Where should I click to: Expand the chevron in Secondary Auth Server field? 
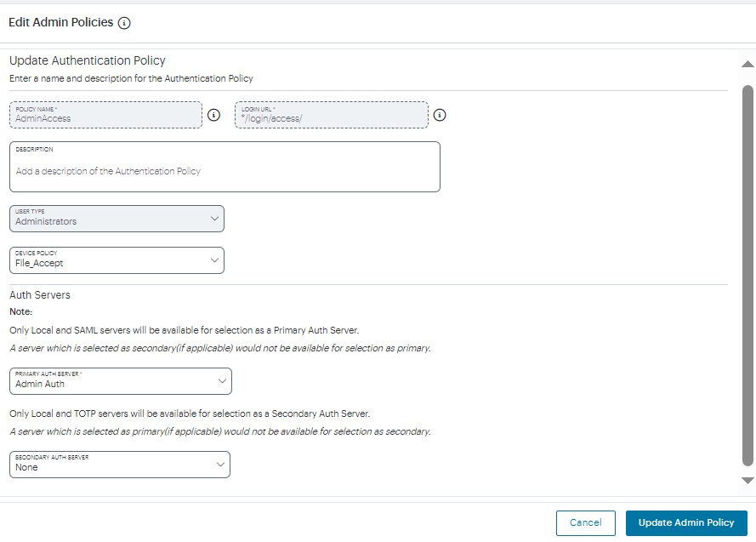(220, 465)
